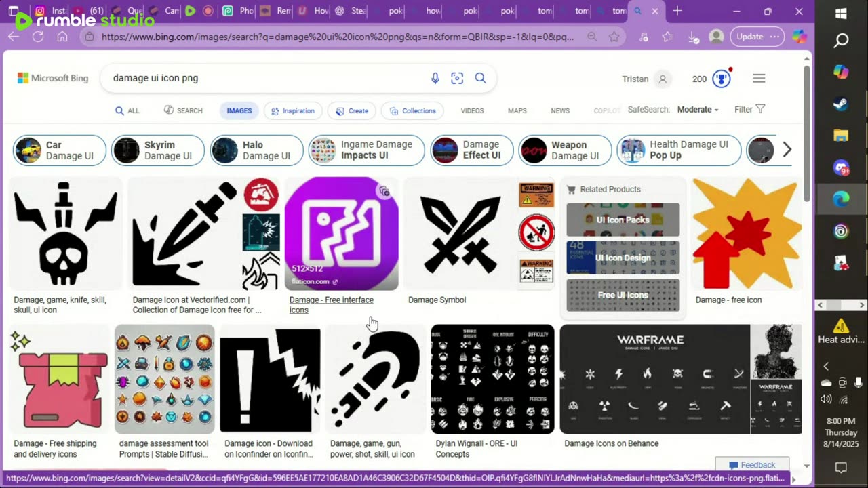Click the Feedback button
The height and width of the screenshot is (488, 868).
(752, 465)
